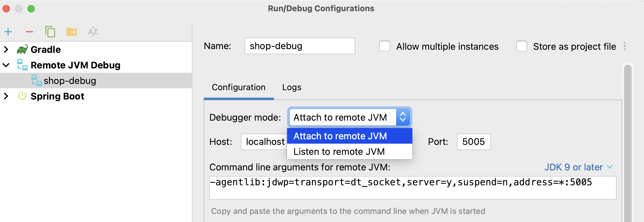Close the Run/Debug Configurations window

6,9
